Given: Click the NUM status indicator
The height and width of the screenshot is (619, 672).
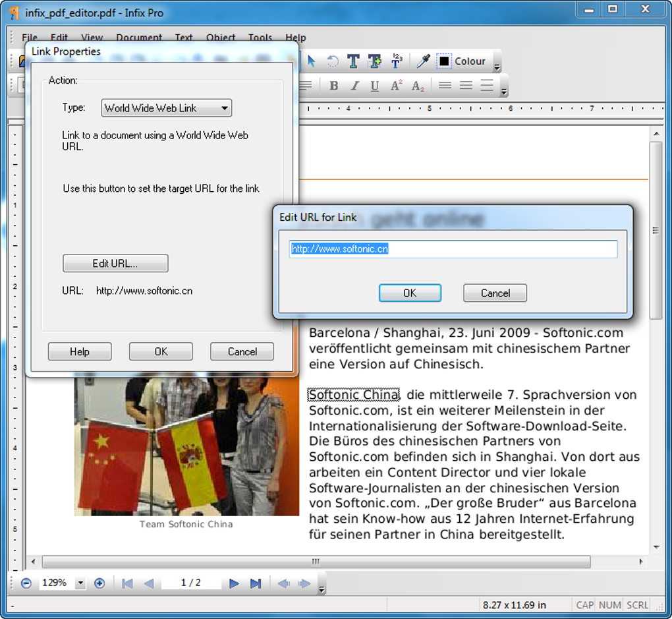Looking at the screenshot, I should coord(610,605).
